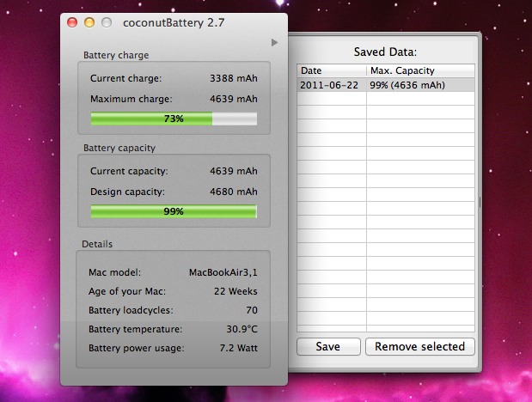Click the disabled zoom window button
The image size is (532, 402).
(107, 22)
